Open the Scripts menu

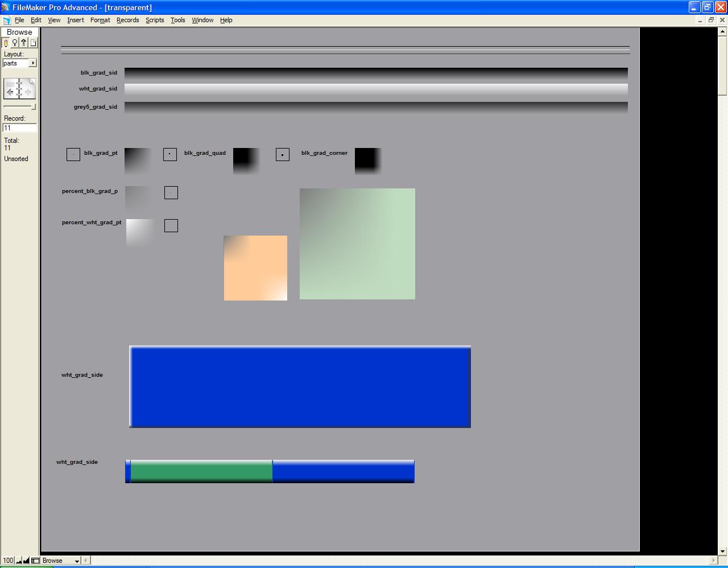click(155, 20)
